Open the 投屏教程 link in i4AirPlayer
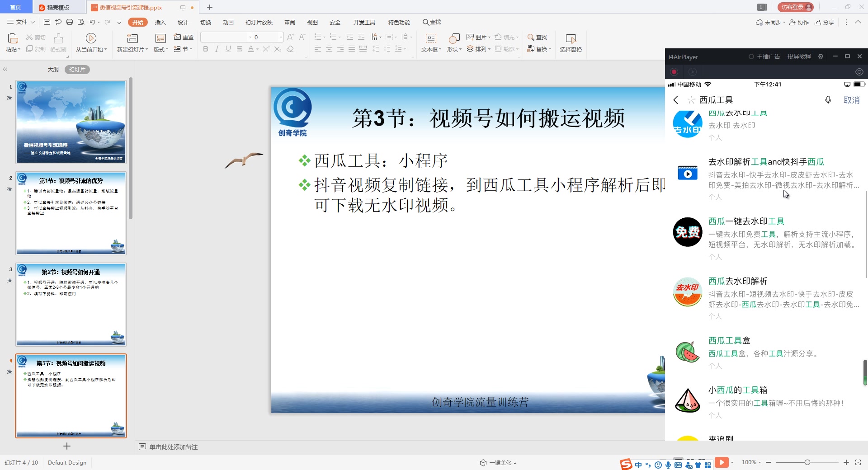Viewport: 868px width, 470px height. pos(799,56)
